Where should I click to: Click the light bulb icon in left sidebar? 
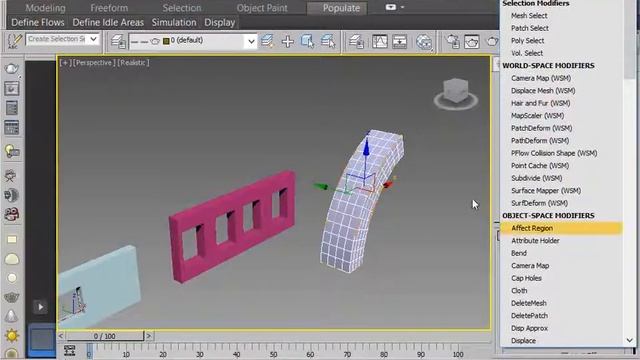click(12, 151)
